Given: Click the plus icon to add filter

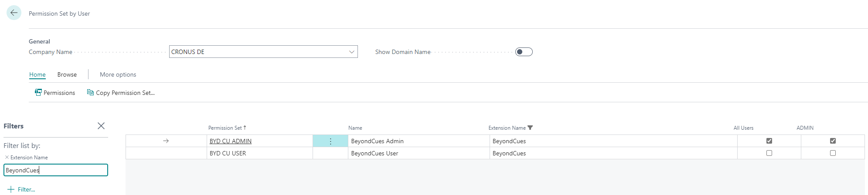Looking at the screenshot, I should pos(11,189).
